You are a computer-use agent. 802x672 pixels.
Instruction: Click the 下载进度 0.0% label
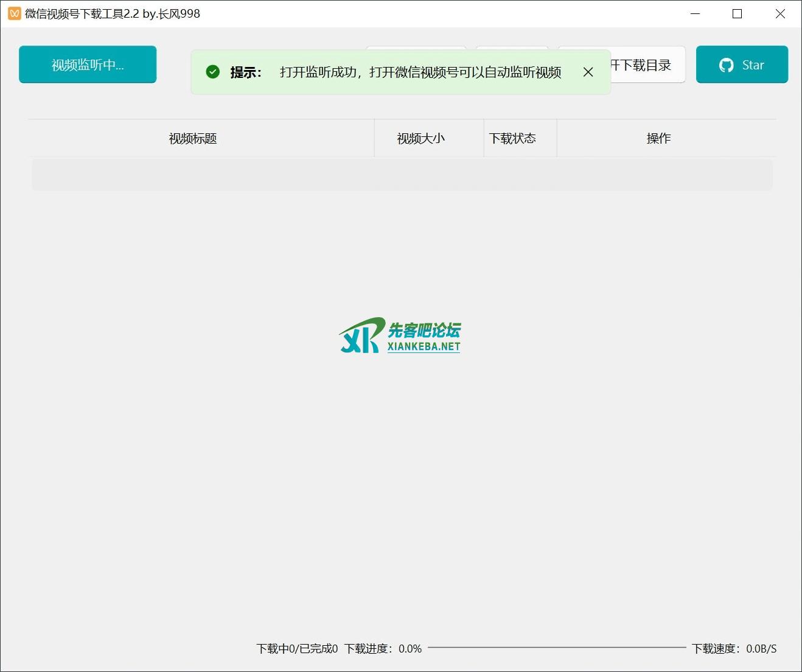(x=383, y=649)
